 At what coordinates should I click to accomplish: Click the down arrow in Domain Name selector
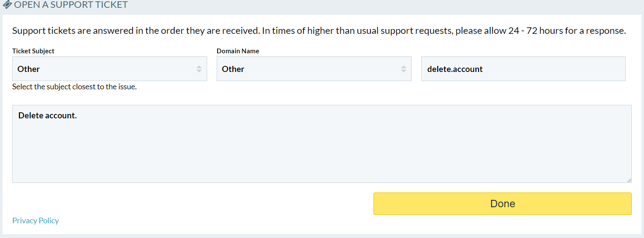tap(403, 71)
